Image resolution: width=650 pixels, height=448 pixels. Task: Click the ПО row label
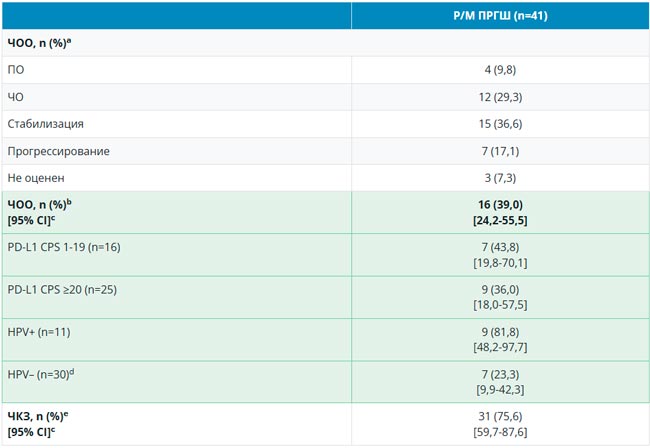(17, 70)
